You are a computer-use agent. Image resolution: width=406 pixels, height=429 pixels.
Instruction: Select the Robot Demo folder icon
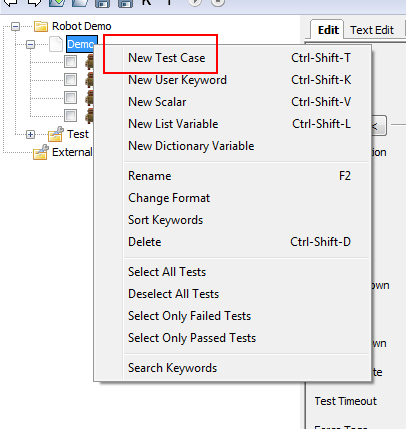[41, 26]
